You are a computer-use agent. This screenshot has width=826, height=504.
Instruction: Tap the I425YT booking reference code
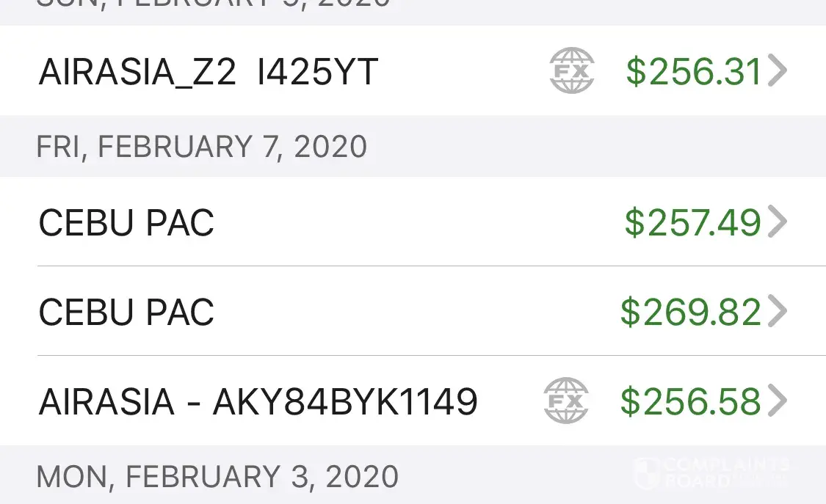[318, 72]
